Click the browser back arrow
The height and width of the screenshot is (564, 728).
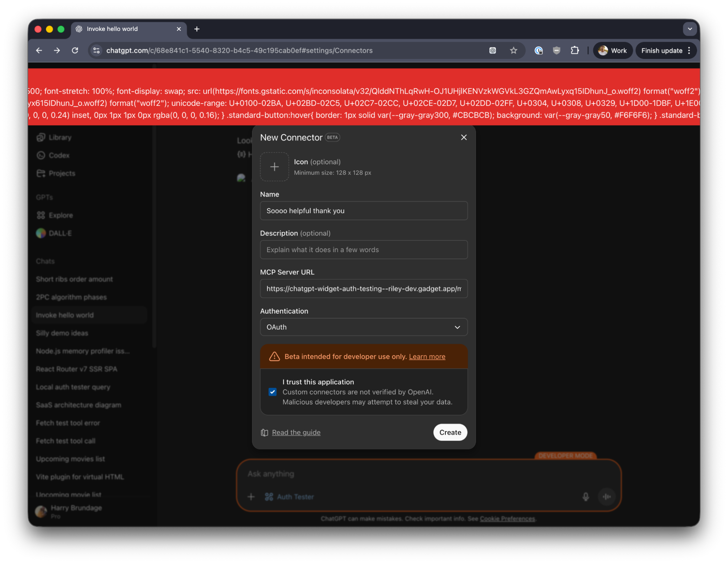point(39,51)
